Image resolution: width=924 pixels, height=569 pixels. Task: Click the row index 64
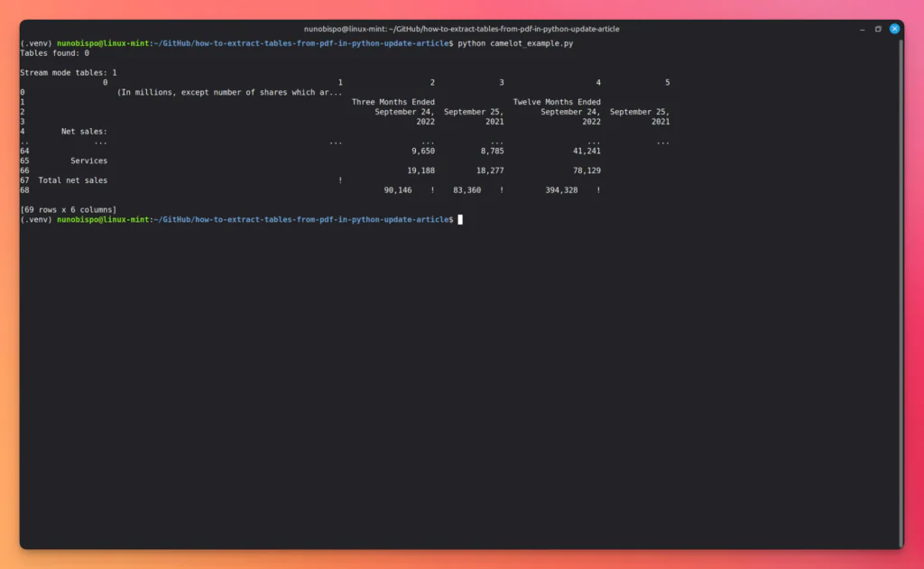24,151
